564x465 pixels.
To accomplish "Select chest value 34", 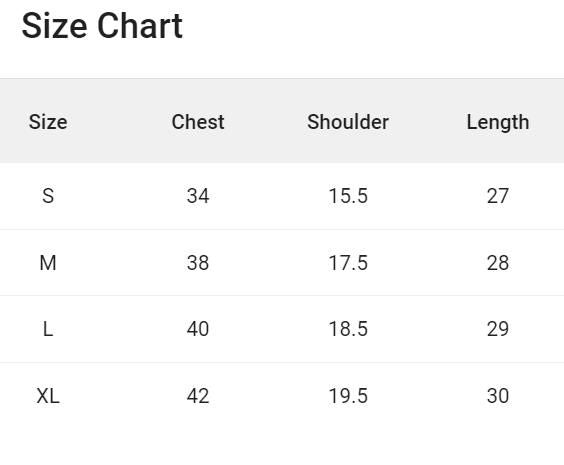I will (x=198, y=196).
